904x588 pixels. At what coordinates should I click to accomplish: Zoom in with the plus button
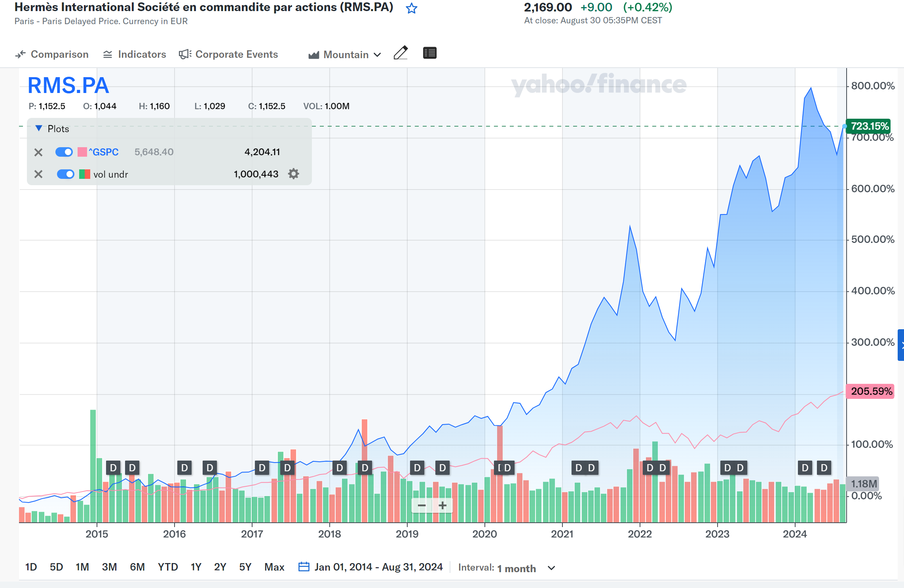pyautogui.click(x=443, y=505)
